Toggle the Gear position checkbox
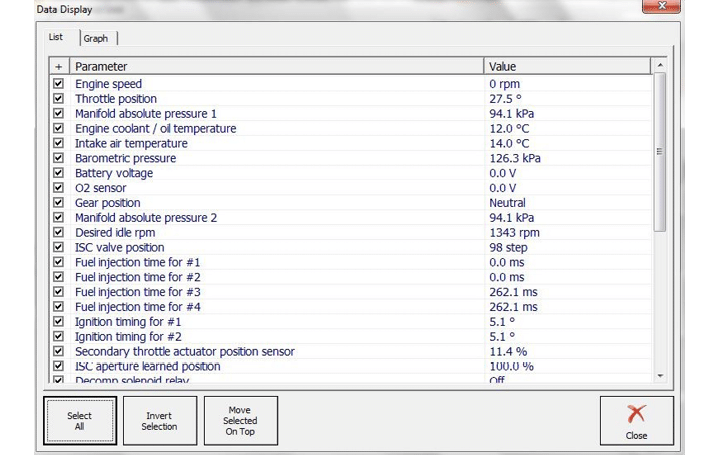This screenshot has height=455, width=719. (58, 203)
